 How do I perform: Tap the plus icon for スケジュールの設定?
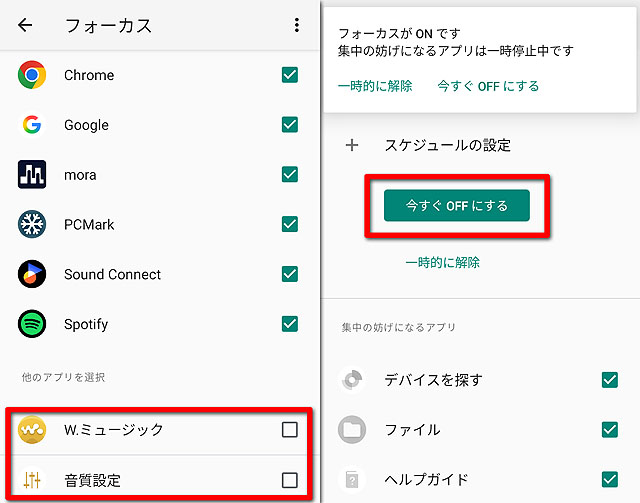point(352,145)
